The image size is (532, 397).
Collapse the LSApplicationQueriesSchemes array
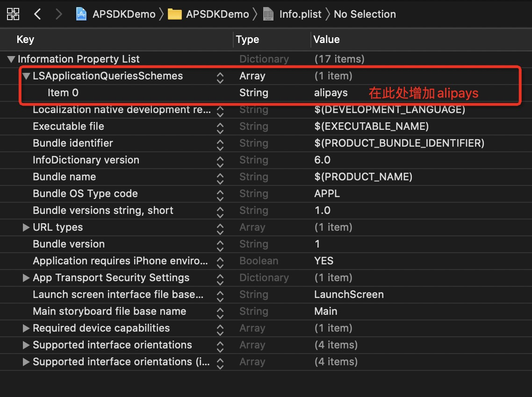(26, 76)
